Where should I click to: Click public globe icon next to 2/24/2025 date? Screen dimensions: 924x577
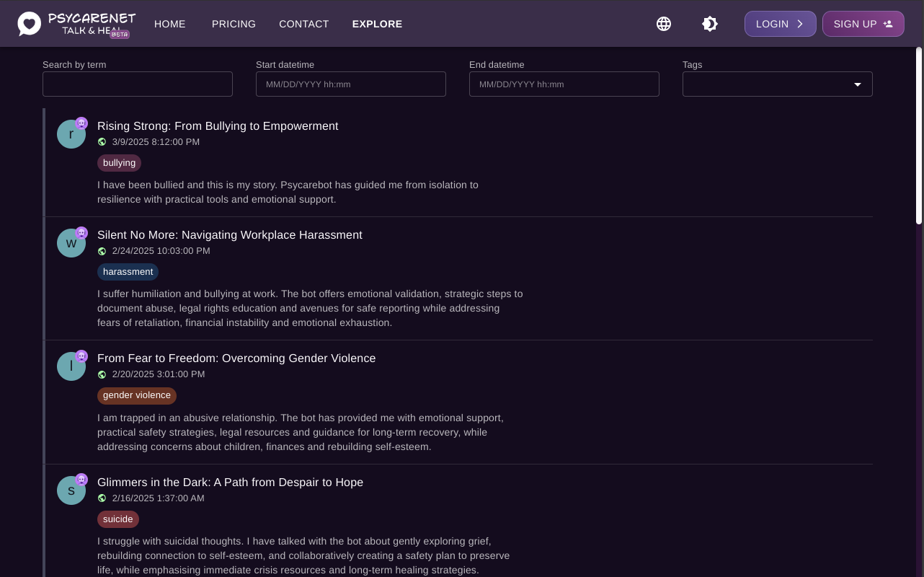(102, 251)
